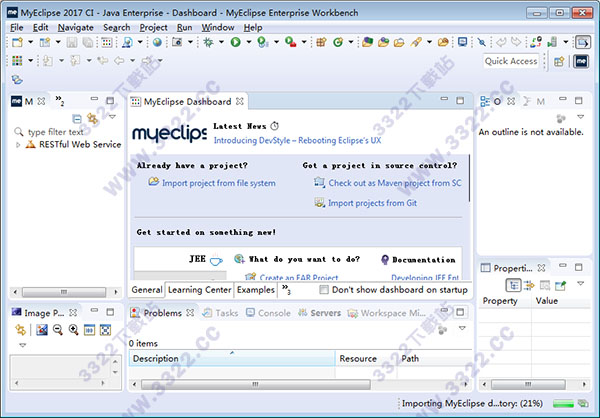Click Link with Editor icon in explorer
The image size is (600, 418).
[x=92, y=118]
